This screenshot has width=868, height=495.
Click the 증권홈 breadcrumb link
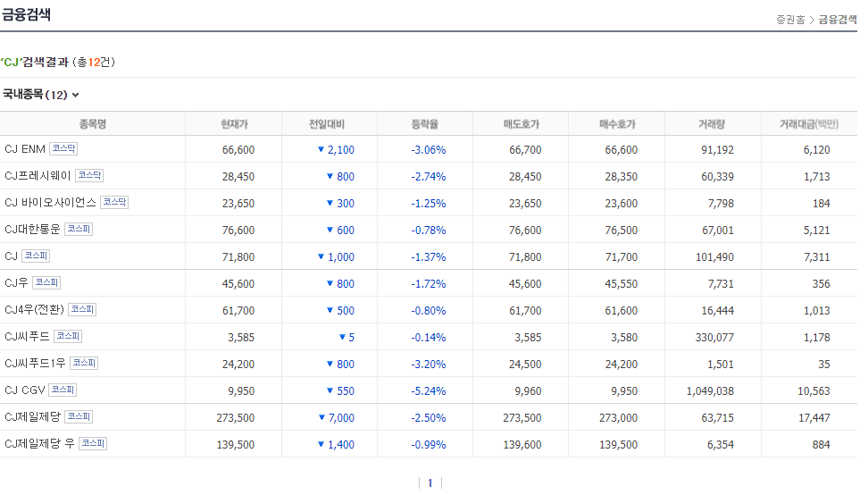pos(790,20)
